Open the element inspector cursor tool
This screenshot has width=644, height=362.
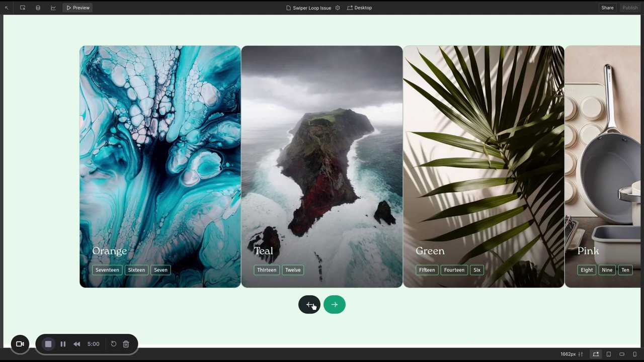[x=23, y=8]
